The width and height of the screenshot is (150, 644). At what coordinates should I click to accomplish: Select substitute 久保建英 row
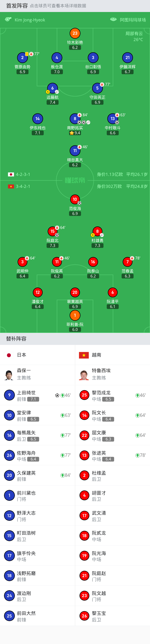pos(37,475)
